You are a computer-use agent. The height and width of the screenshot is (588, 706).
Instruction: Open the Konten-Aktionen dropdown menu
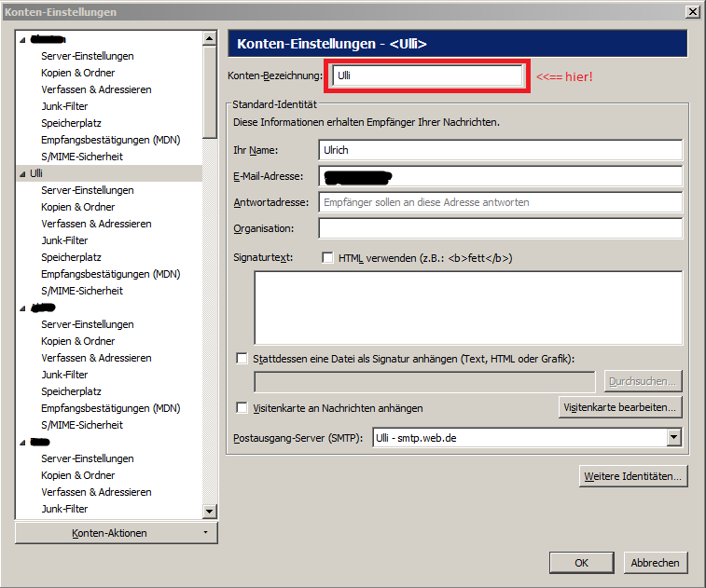point(116,533)
